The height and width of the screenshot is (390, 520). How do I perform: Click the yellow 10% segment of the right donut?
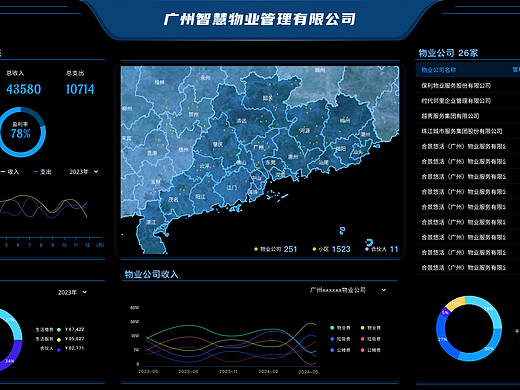point(456,304)
